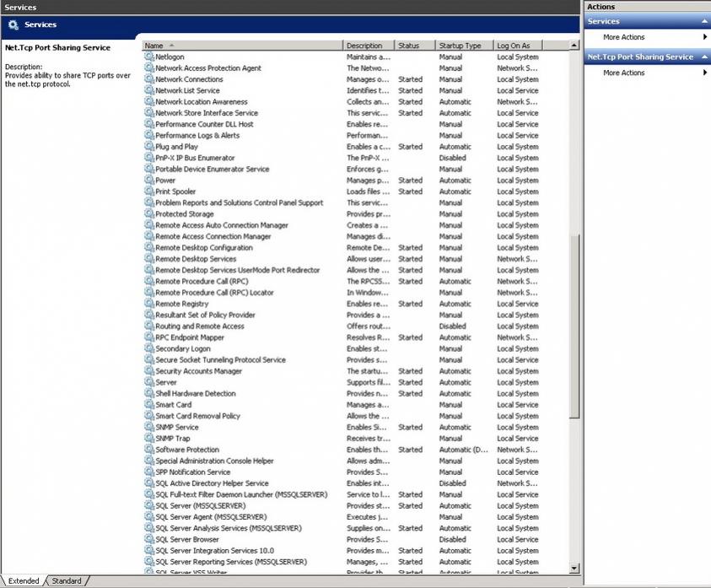
Task: Sort by the Log On As column header
Action: 518,46
